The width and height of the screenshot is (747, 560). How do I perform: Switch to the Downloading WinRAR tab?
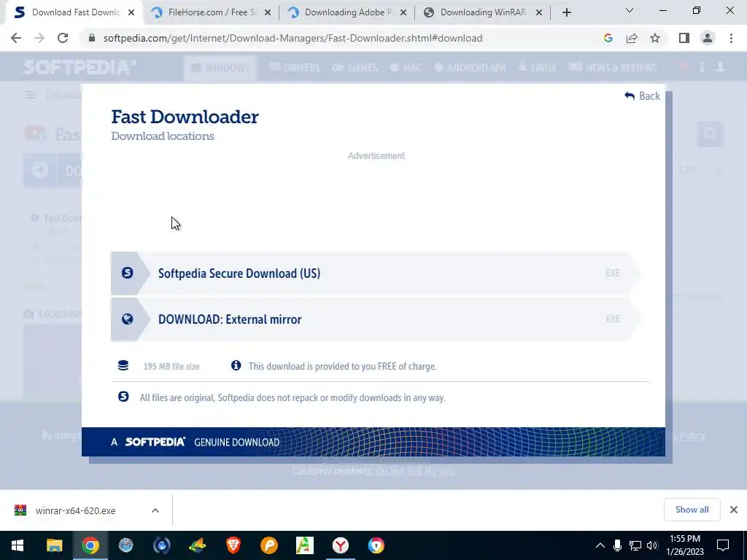pos(481,12)
